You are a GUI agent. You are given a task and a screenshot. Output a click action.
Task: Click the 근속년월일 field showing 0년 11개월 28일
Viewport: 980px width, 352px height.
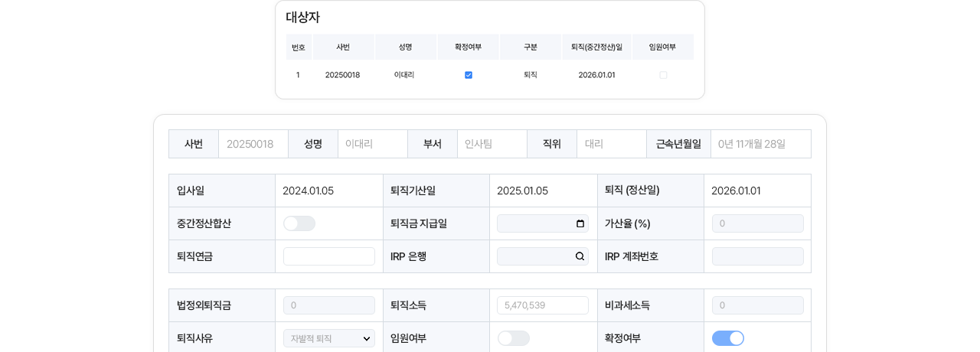(760, 144)
